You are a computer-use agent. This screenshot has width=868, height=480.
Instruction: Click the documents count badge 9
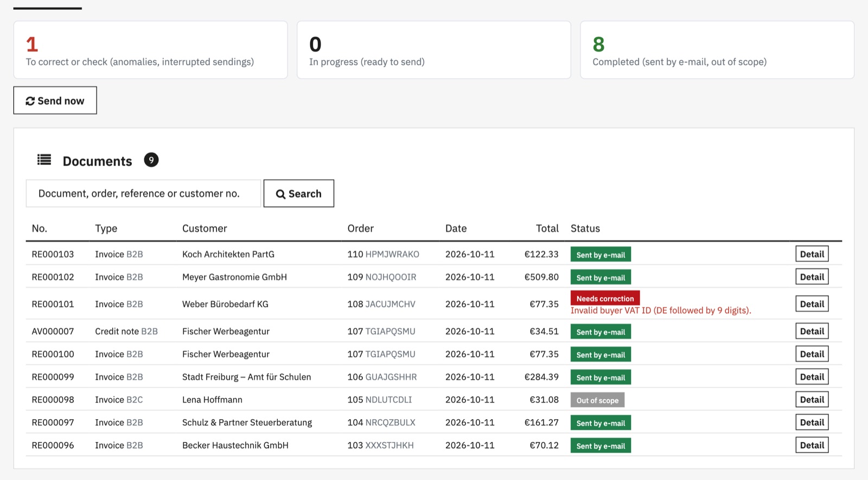point(151,160)
